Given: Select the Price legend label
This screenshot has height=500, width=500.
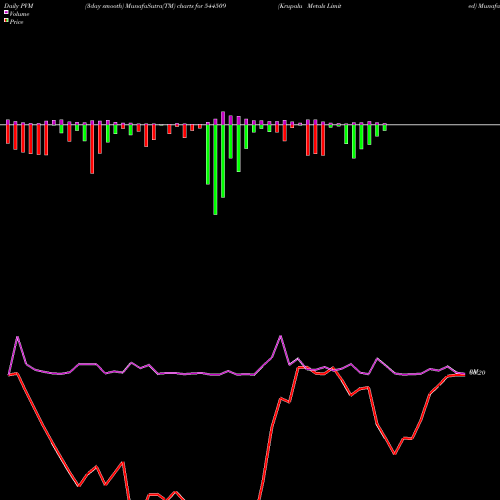Looking at the screenshot, I should [x=16, y=22].
